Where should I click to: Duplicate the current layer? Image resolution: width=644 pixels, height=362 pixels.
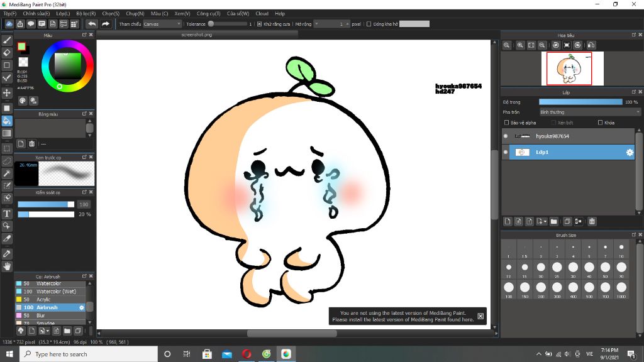point(567,221)
